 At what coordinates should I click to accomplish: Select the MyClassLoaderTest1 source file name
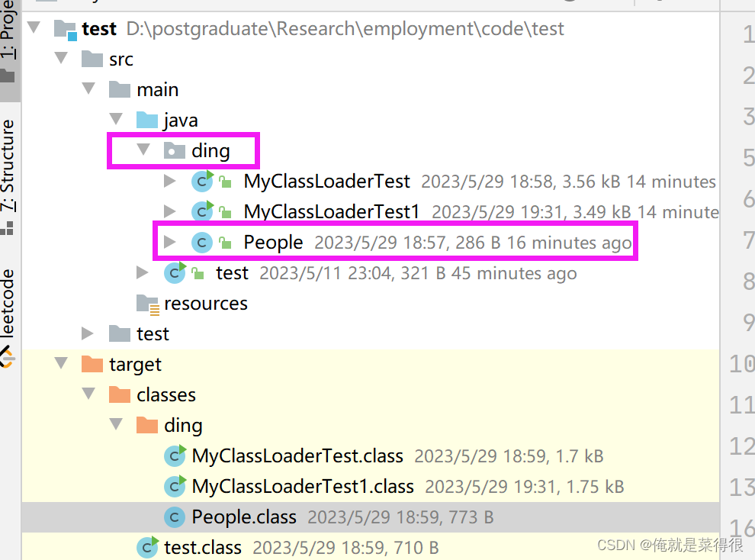[331, 211]
